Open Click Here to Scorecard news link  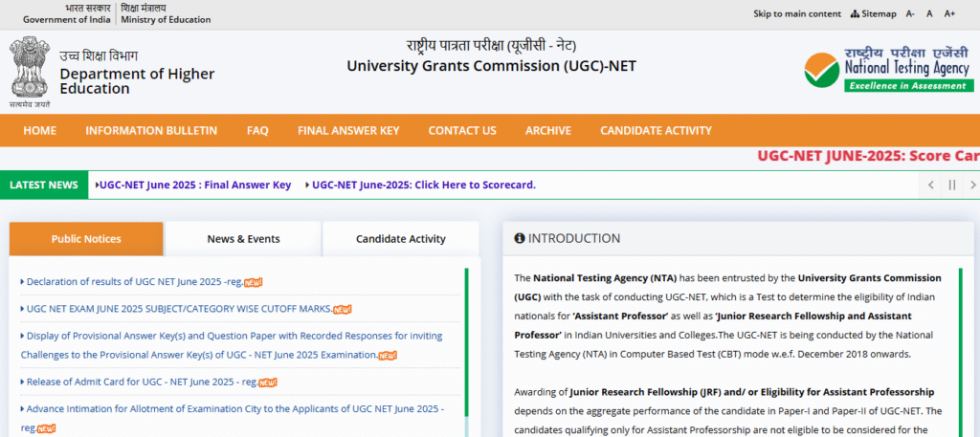coord(424,185)
